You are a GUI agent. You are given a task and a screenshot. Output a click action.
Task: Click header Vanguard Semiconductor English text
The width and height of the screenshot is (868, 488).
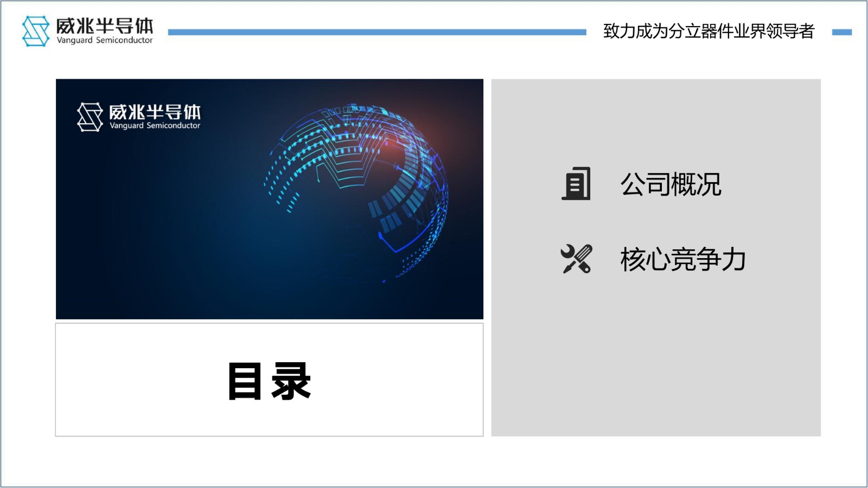pos(105,40)
